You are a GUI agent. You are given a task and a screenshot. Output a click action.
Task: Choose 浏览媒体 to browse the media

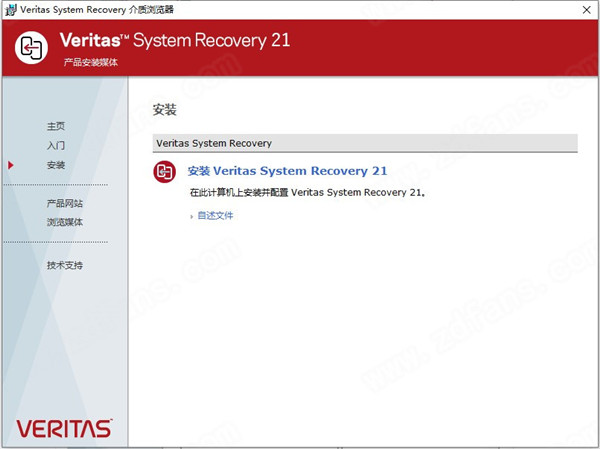point(65,222)
